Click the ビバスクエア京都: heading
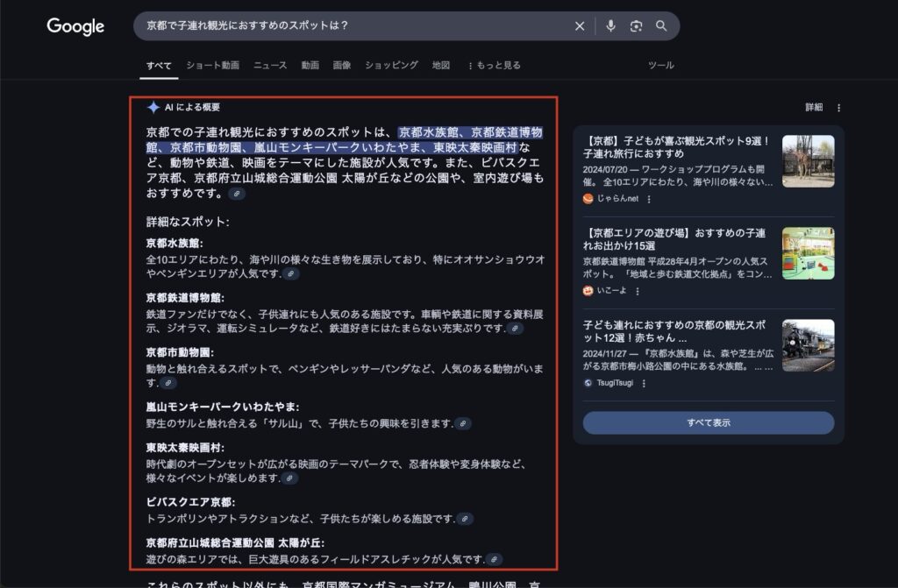This screenshot has height=588, width=898. [190, 502]
